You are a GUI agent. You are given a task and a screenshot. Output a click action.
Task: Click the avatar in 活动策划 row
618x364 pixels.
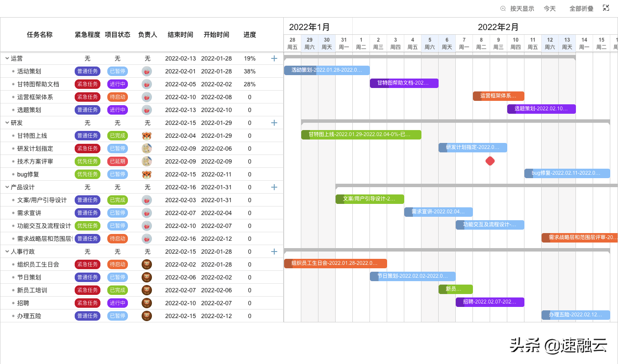pos(147,71)
